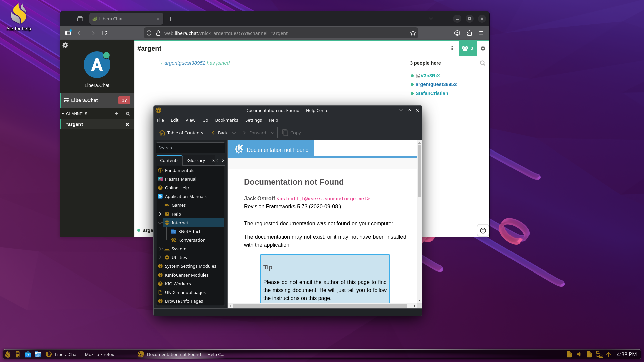Open new Firefox tab with plus
The image size is (644, 362).
[x=171, y=19]
